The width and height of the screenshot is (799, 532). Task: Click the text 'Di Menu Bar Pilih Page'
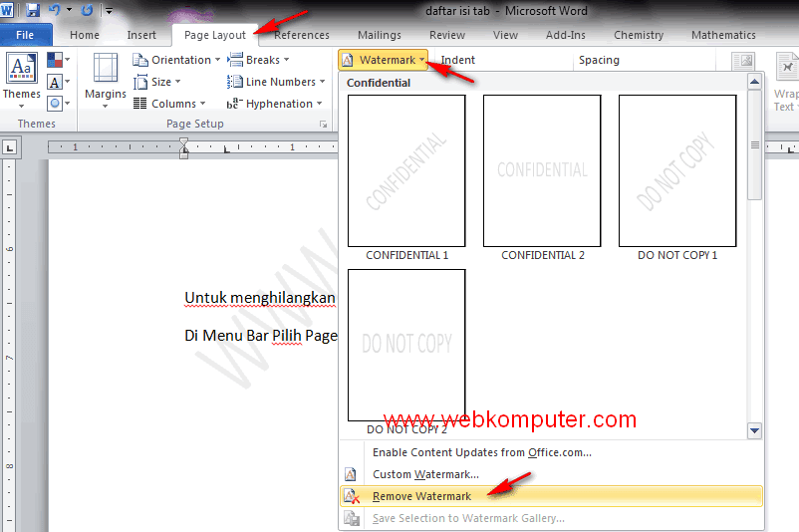pos(261,336)
